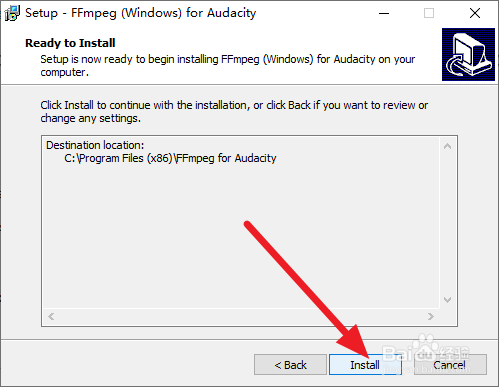
Task: Click the left arrow of horizontal scrollbar
Action: point(51,316)
